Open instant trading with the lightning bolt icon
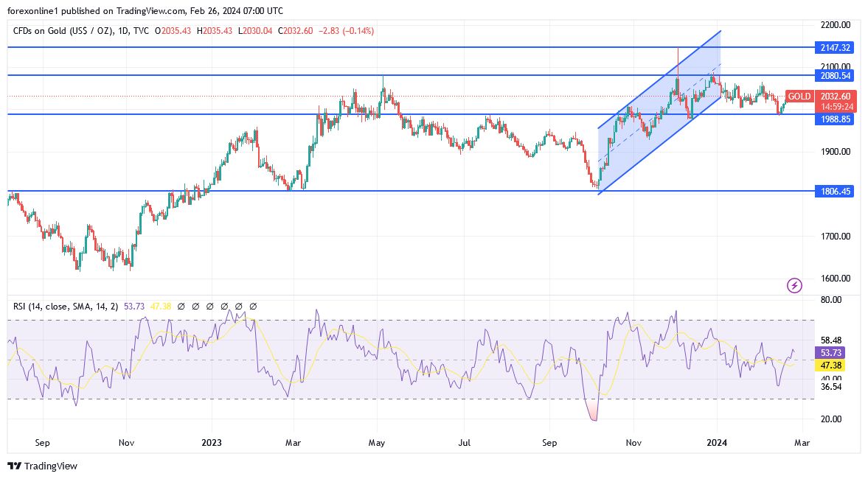 (794, 285)
